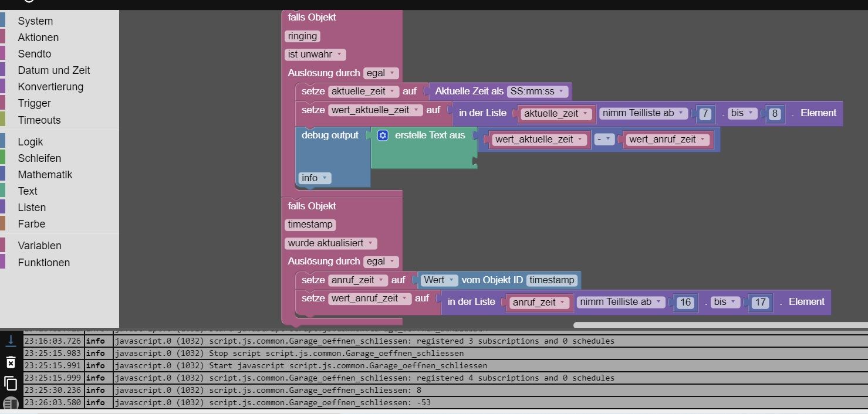The height and width of the screenshot is (414, 868).
Task: Clear the log with the trash icon
Action: pos(10,362)
